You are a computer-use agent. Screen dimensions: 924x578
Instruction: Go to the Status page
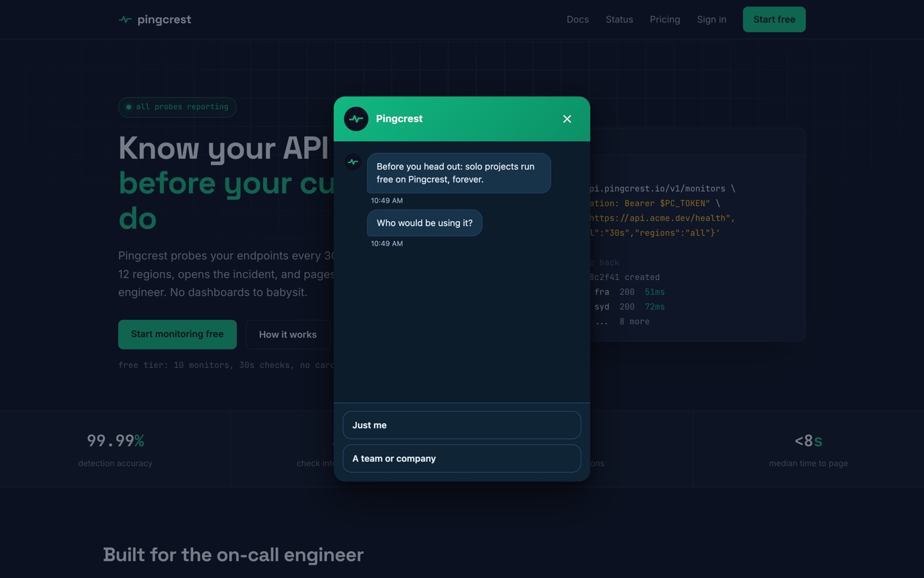tap(619, 19)
